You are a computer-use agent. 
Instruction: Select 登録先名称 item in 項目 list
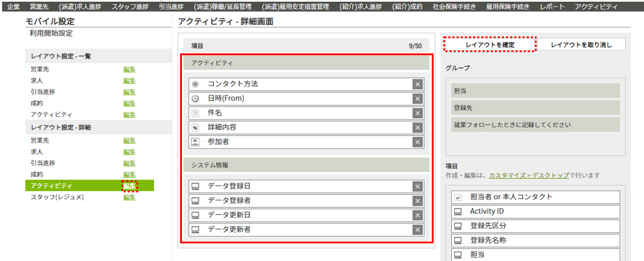[535, 240]
